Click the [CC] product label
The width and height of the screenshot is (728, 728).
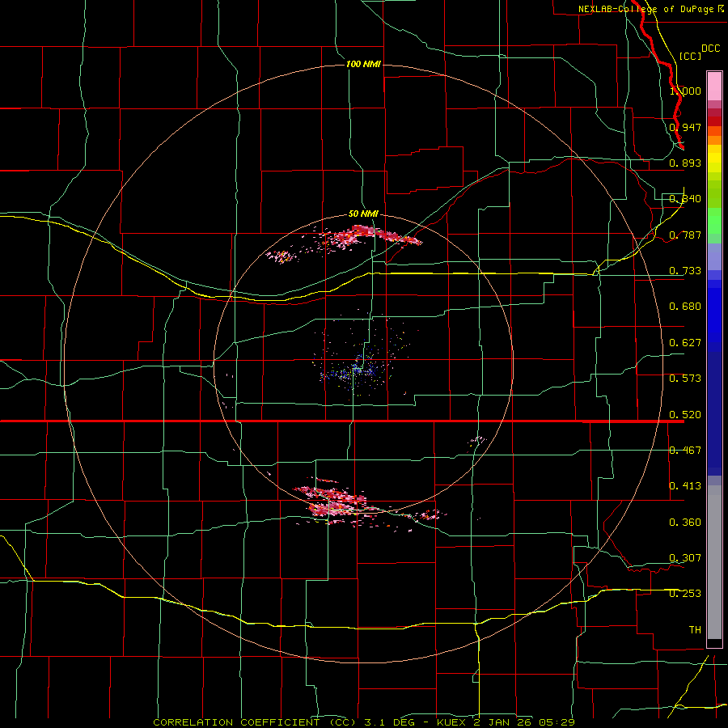pos(690,56)
